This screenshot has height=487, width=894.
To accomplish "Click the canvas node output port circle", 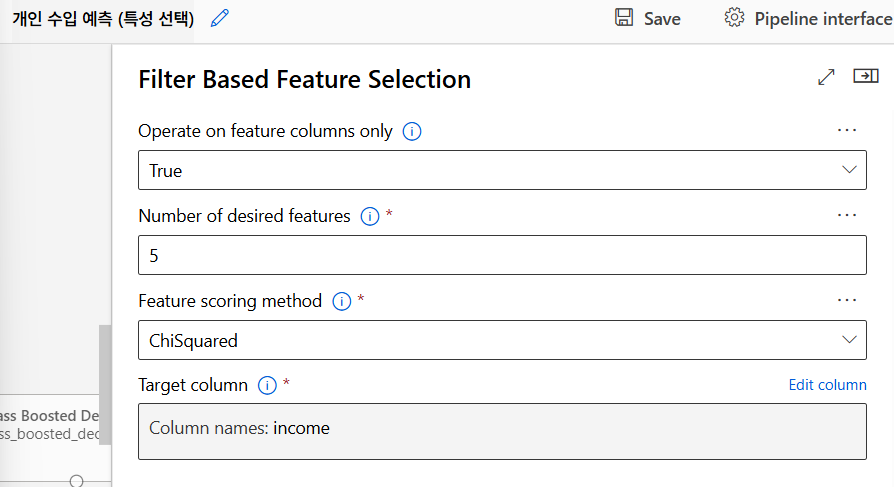I will coord(76,482).
